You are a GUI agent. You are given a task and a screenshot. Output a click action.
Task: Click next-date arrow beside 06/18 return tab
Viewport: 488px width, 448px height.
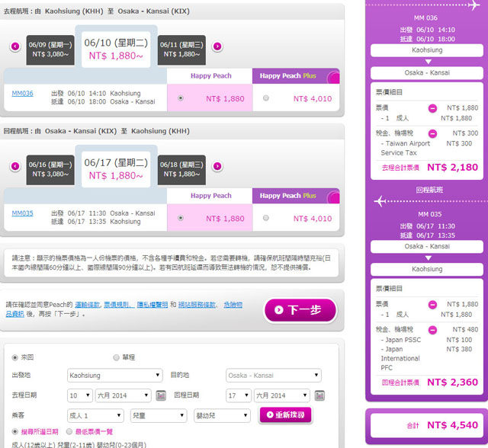coord(217,166)
